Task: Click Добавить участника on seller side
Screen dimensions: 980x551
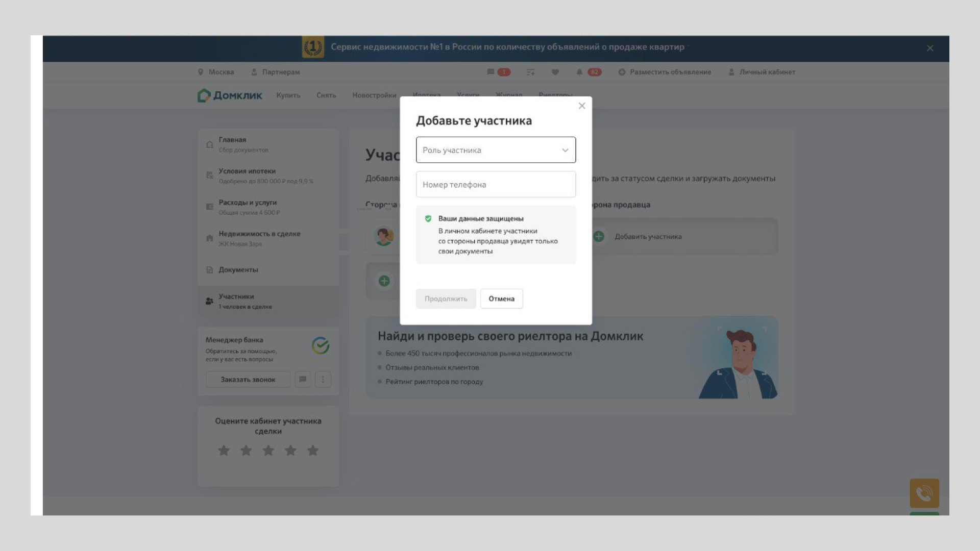Action: click(x=648, y=237)
